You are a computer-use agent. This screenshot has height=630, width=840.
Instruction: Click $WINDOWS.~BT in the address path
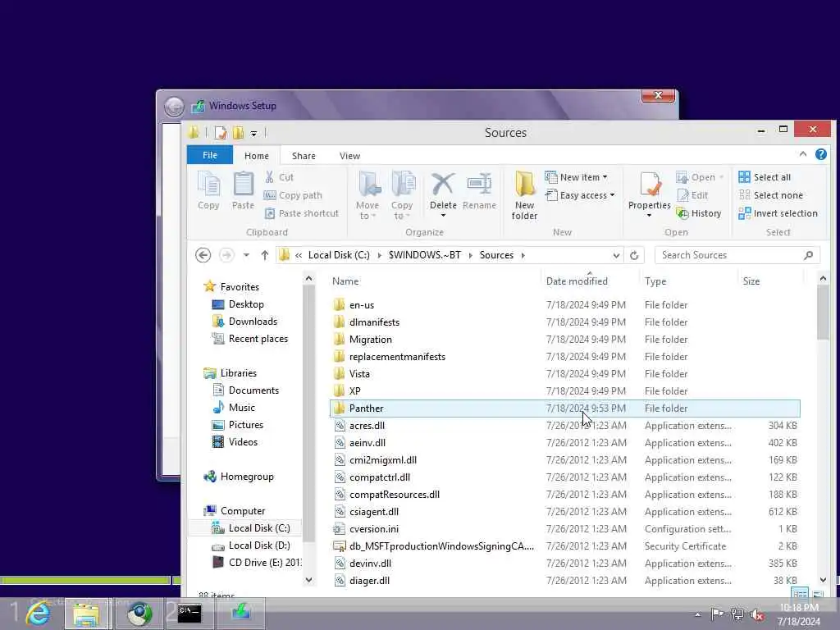click(x=425, y=256)
